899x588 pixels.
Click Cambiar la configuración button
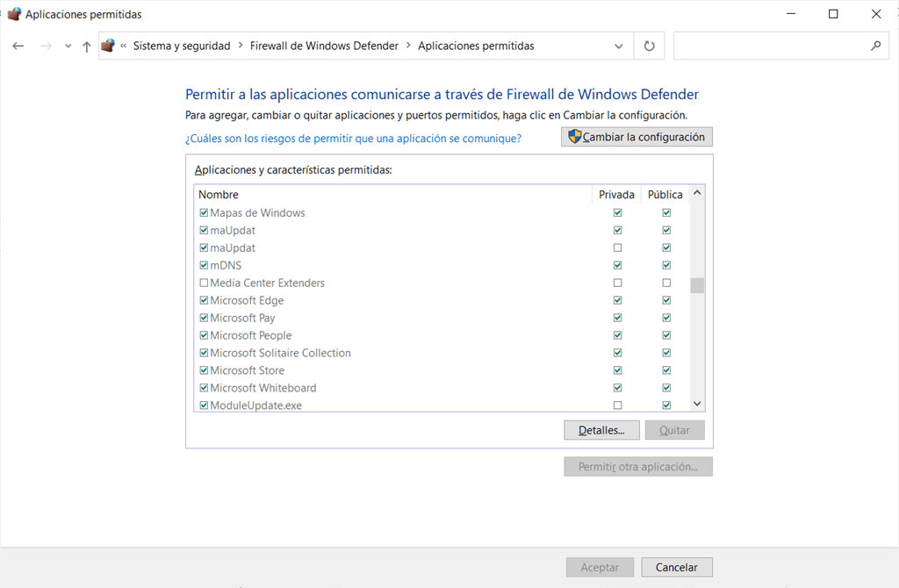click(x=636, y=137)
